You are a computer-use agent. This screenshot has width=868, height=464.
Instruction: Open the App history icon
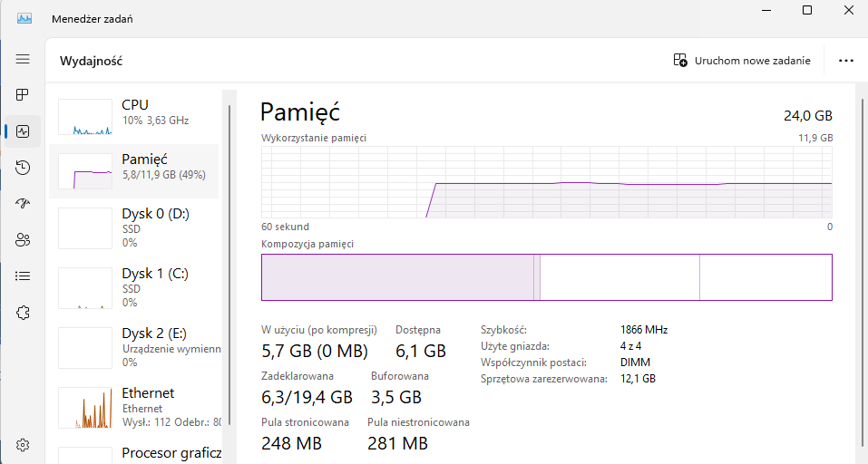pos(23,168)
